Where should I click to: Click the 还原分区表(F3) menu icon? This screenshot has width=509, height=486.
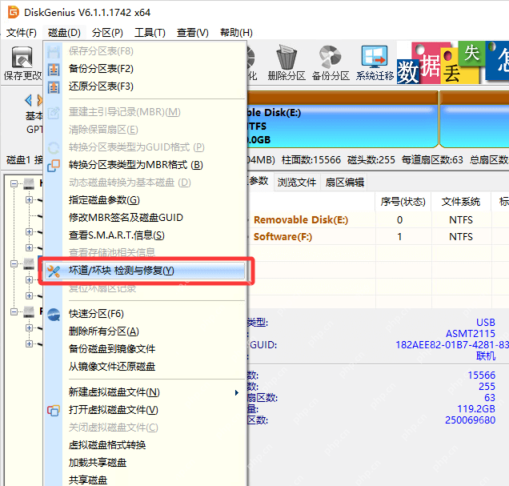coord(54,87)
